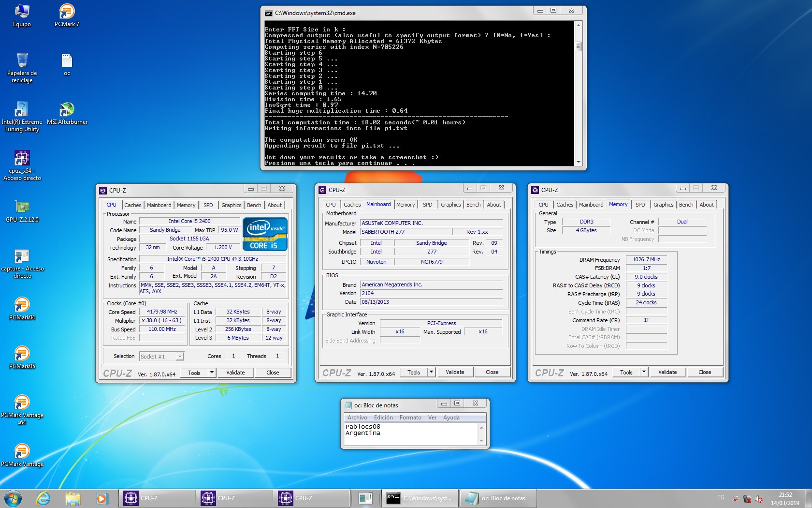The width and height of the screenshot is (812, 508).
Task: Expand Tools arrow in Memory CPU-Z window
Action: pyautogui.click(x=644, y=372)
